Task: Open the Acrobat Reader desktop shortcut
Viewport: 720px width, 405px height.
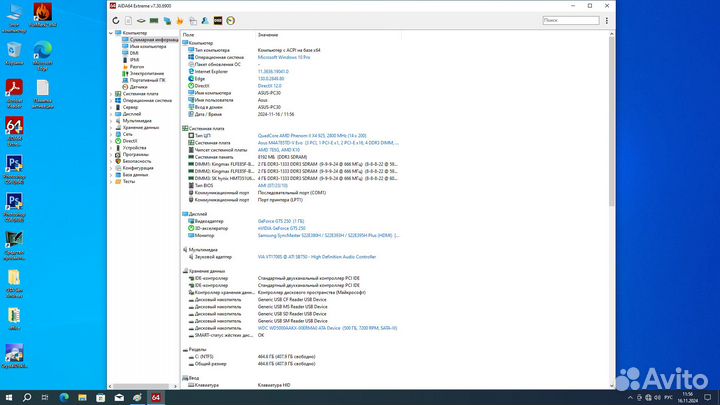Action: click(x=14, y=93)
